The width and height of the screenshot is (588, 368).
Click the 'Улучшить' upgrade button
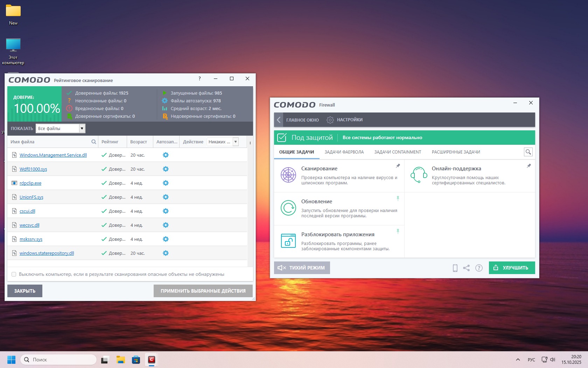(x=512, y=268)
